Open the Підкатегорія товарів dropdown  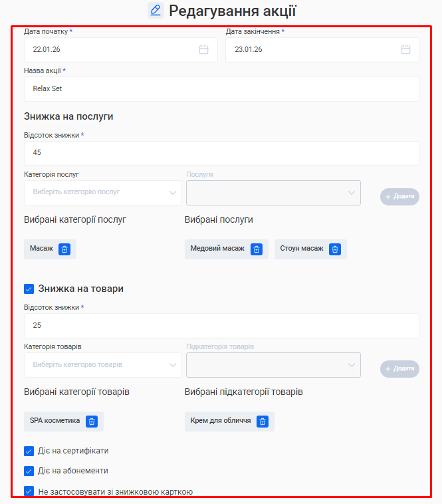click(x=273, y=365)
